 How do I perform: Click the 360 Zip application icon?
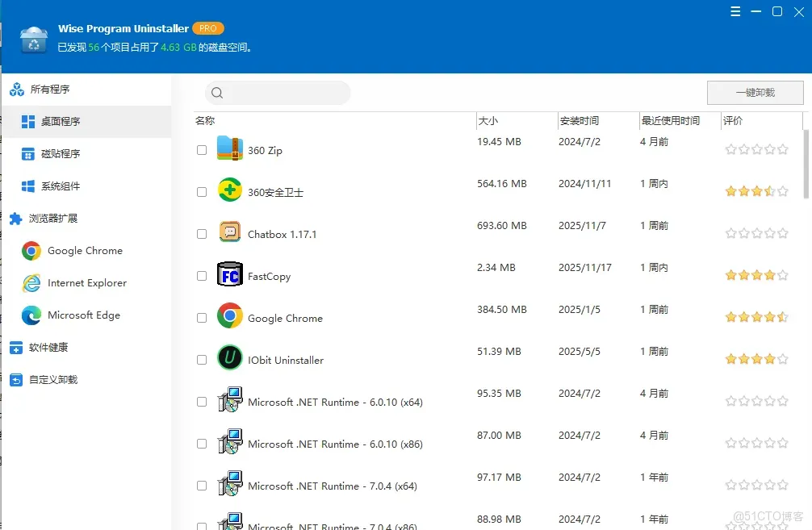228,148
